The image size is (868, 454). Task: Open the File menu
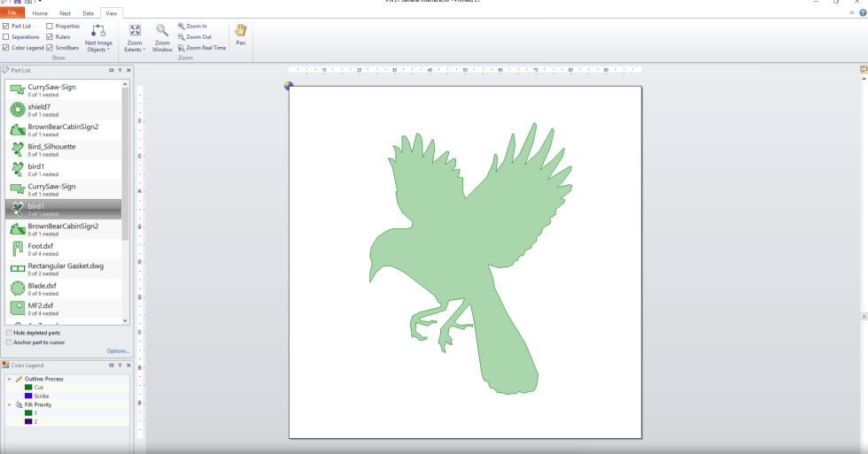coord(12,14)
